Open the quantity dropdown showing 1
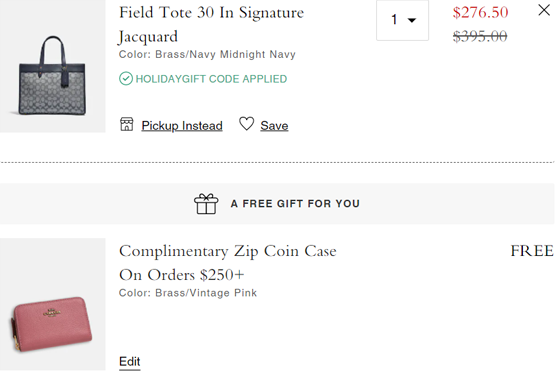 pos(402,20)
